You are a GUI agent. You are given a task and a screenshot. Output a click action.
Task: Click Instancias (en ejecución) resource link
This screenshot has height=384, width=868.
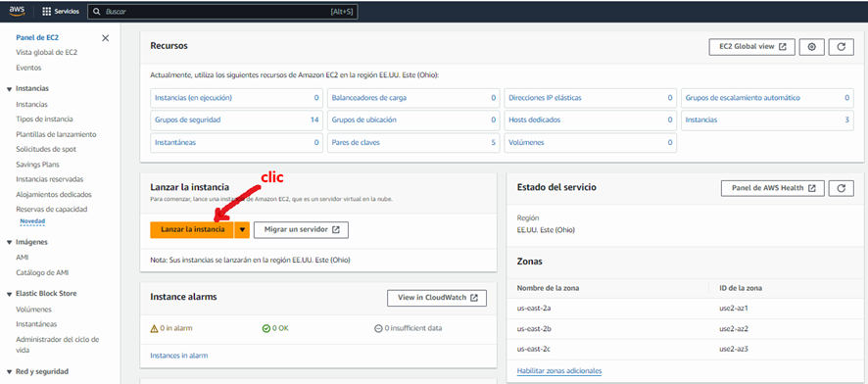[193, 98]
